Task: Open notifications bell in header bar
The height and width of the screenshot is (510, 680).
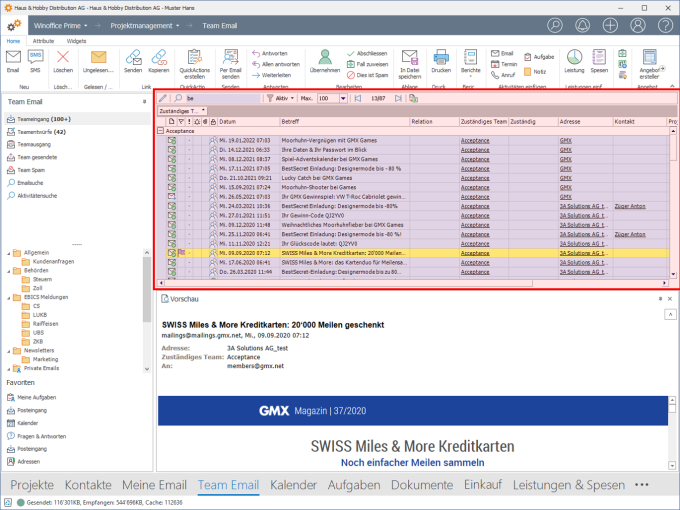Action: (582, 26)
